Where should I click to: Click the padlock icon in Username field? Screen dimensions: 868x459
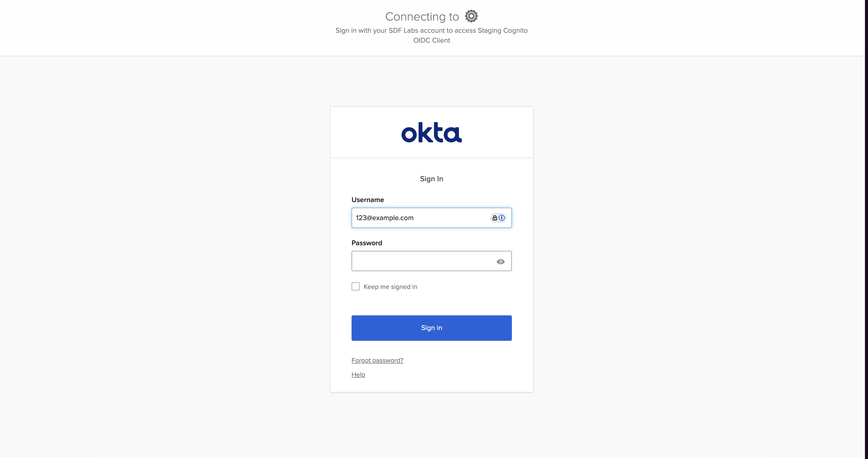coord(494,218)
